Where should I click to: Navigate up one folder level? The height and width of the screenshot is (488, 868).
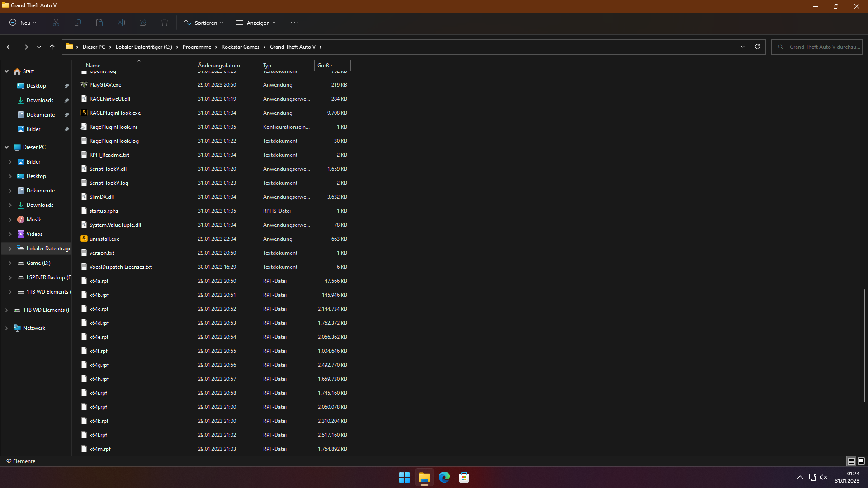point(52,47)
